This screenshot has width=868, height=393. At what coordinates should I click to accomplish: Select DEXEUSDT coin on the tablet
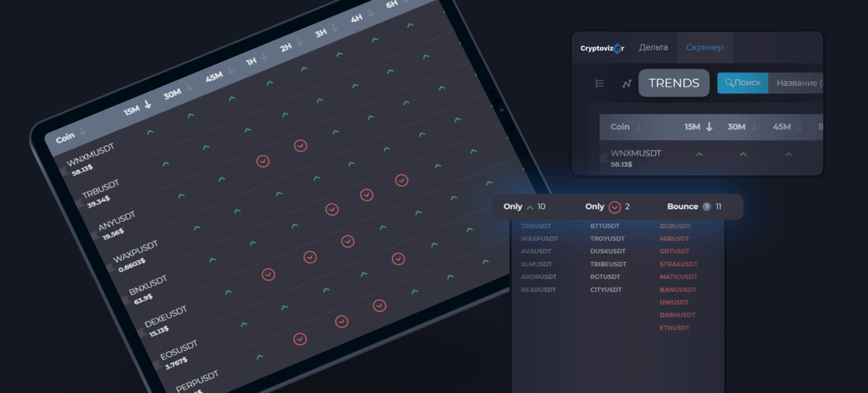point(165,317)
